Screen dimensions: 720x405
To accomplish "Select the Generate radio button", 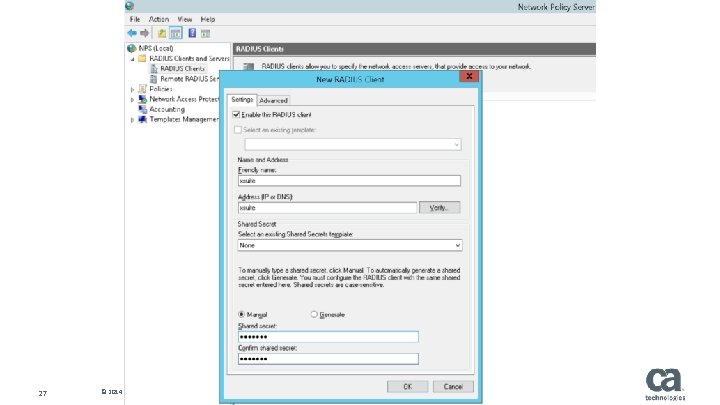I will pos(314,315).
